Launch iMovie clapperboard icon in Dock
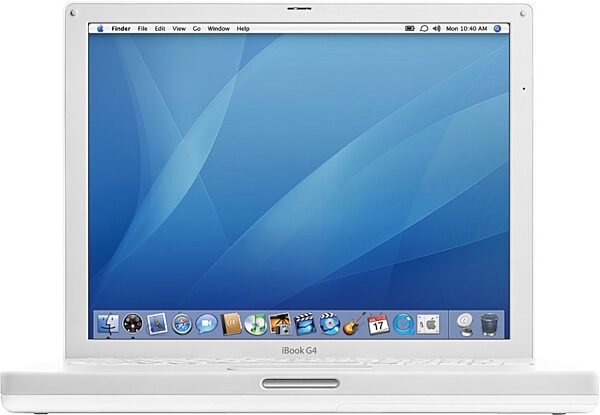The height and width of the screenshot is (415, 600). point(305,324)
